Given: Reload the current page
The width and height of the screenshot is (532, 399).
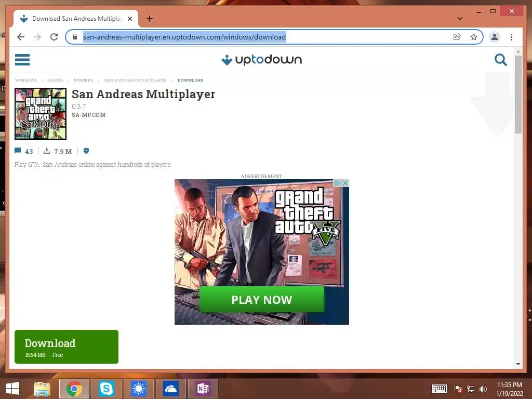Looking at the screenshot, I should (54, 37).
